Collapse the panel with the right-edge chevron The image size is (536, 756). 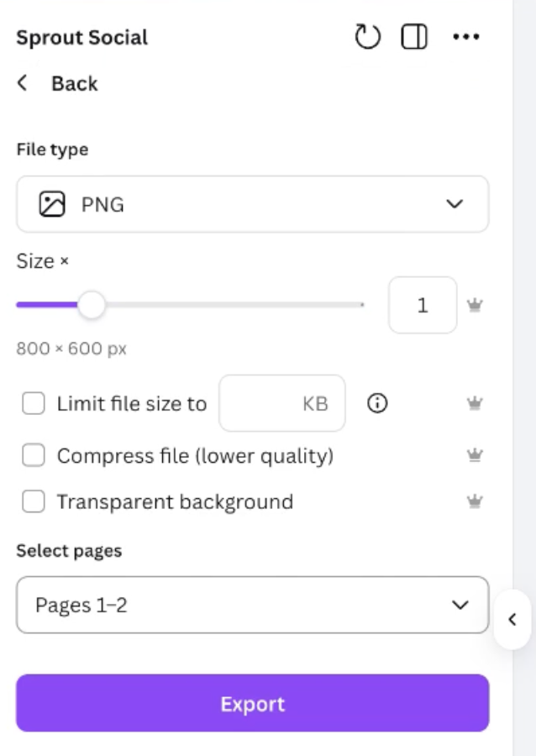click(x=512, y=620)
